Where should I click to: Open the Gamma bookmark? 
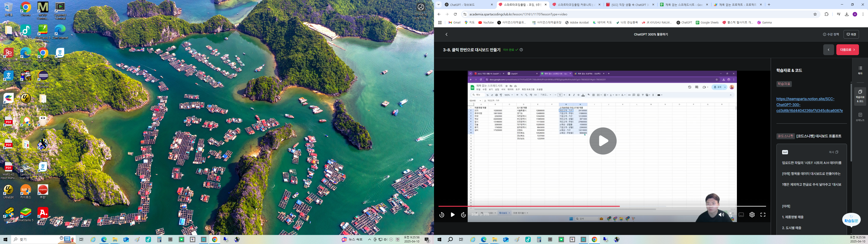click(x=764, y=23)
